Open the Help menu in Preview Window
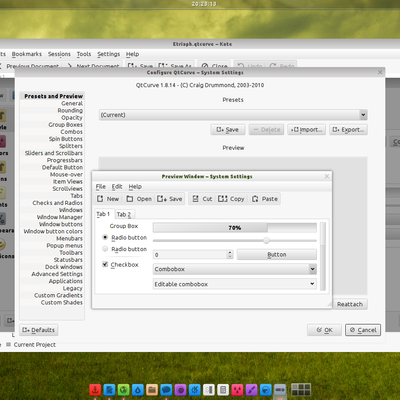Viewport: 400px width, 400px height. pyautogui.click(x=135, y=187)
